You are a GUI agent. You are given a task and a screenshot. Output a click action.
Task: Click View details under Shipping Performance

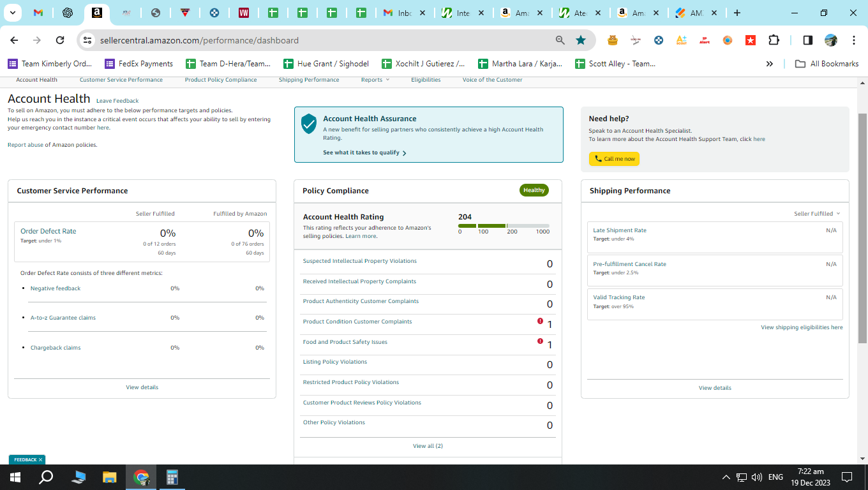[x=715, y=388]
